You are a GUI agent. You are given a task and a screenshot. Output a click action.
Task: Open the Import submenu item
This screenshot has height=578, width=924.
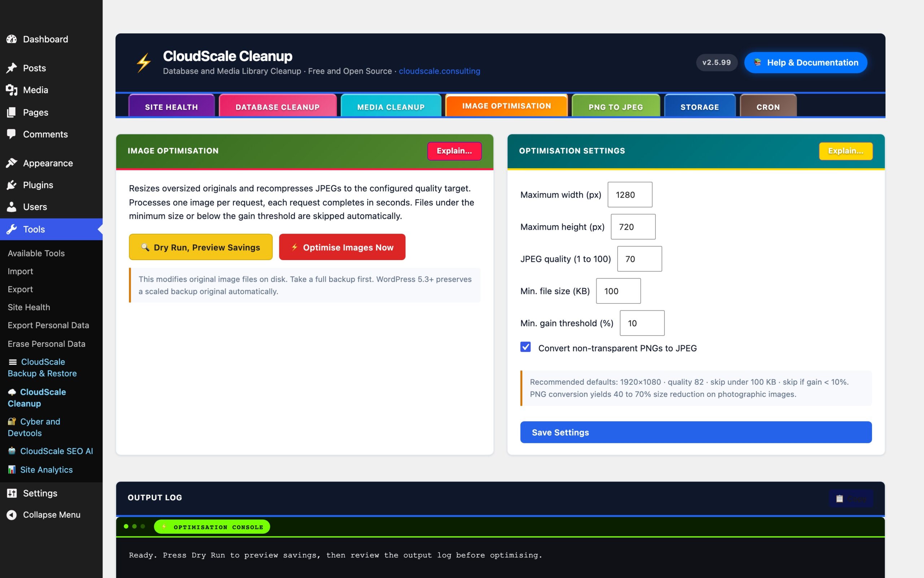pyautogui.click(x=20, y=271)
